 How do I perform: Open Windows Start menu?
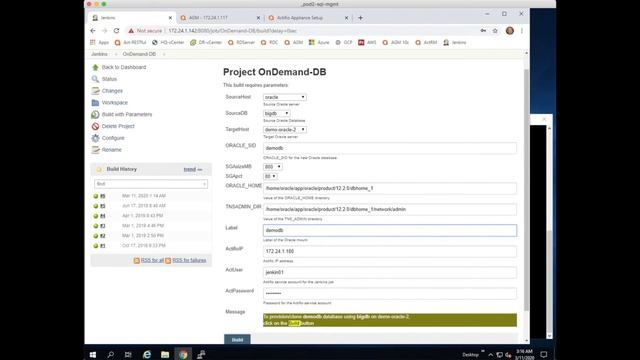[93, 355]
